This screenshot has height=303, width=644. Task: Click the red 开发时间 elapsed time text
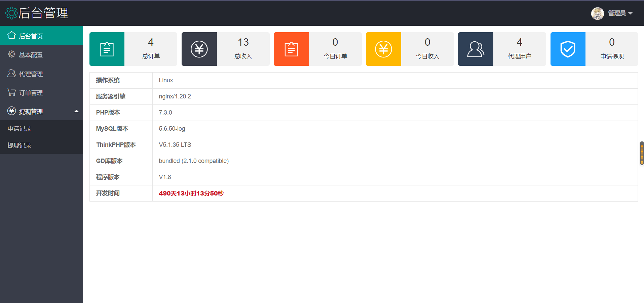(x=191, y=193)
